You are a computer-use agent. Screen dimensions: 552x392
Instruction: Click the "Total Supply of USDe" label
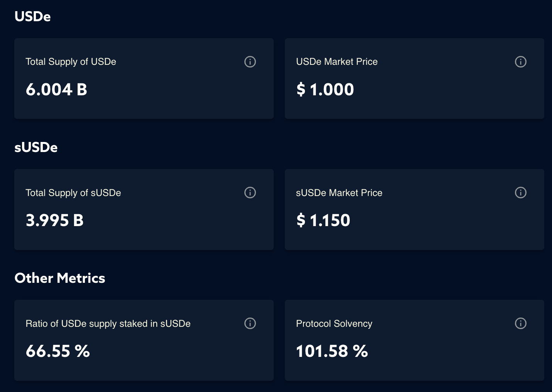[x=71, y=62]
